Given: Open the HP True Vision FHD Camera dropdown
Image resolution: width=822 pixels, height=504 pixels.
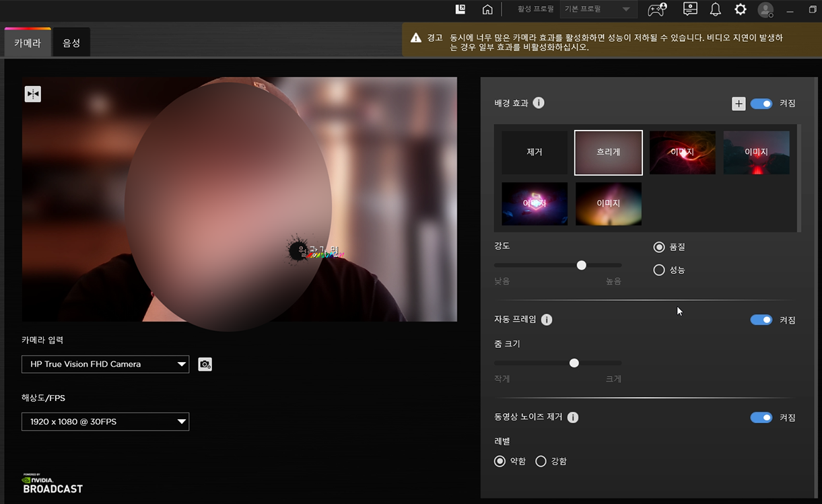Looking at the screenshot, I should coord(106,364).
